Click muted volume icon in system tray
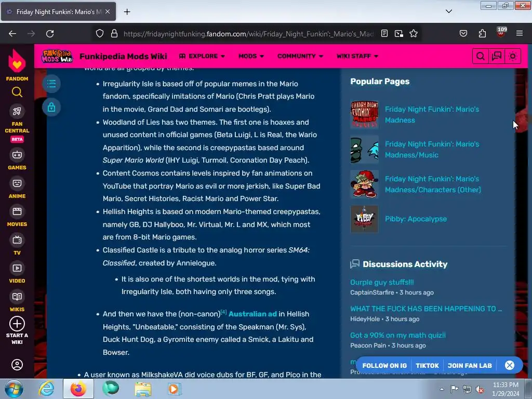This screenshot has width=532, height=399. click(x=480, y=389)
